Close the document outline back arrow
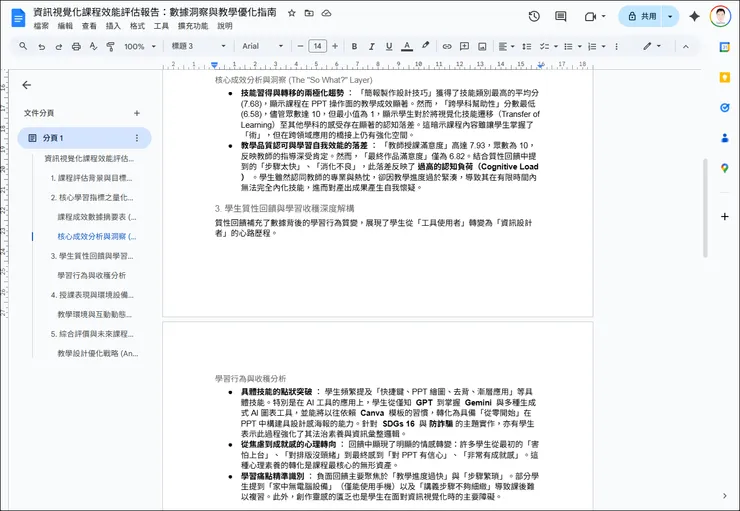Screen dimensions: 740x511 tap(26, 85)
